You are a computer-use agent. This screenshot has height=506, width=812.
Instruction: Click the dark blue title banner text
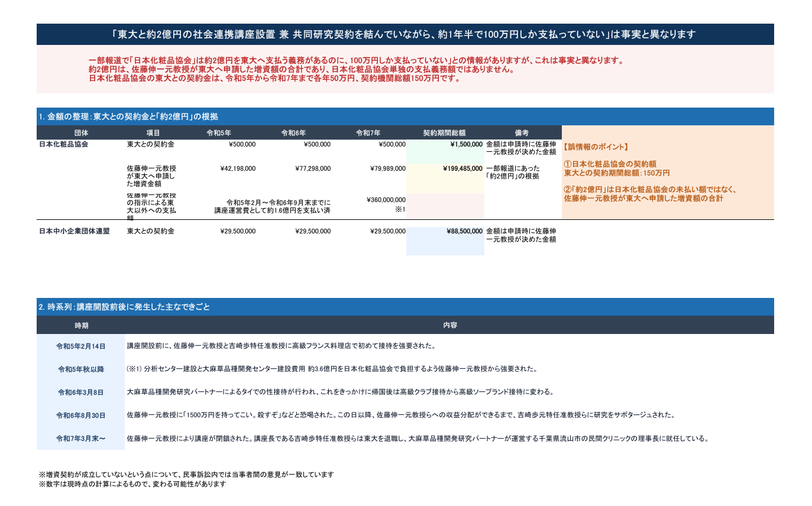[x=405, y=34]
